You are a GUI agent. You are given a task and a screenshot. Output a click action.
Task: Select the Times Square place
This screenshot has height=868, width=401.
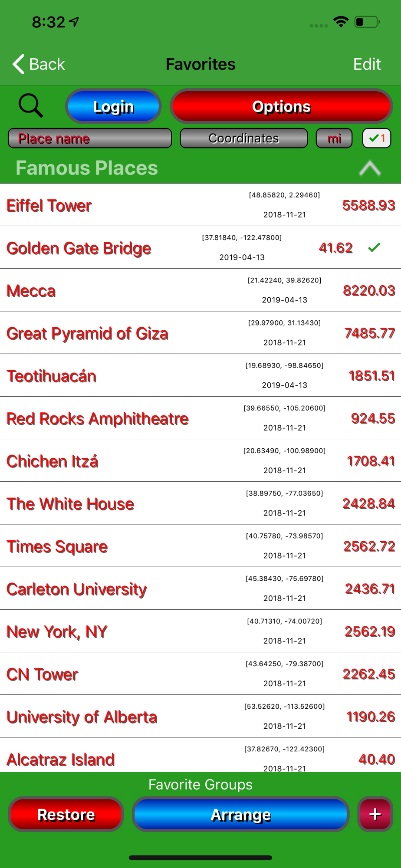pos(57,546)
